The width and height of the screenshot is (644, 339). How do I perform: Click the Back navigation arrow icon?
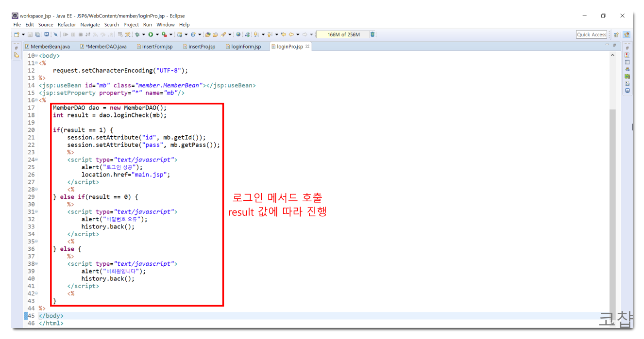coord(292,34)
